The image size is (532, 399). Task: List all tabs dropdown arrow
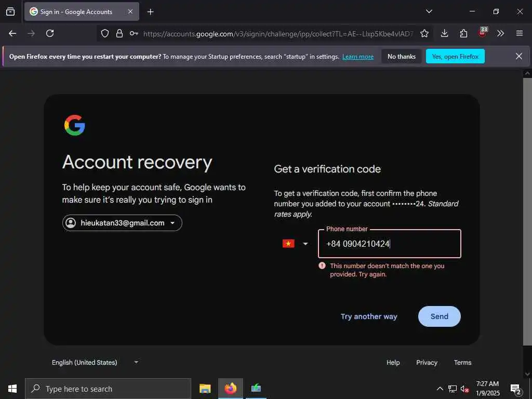(x=429, y=11)
